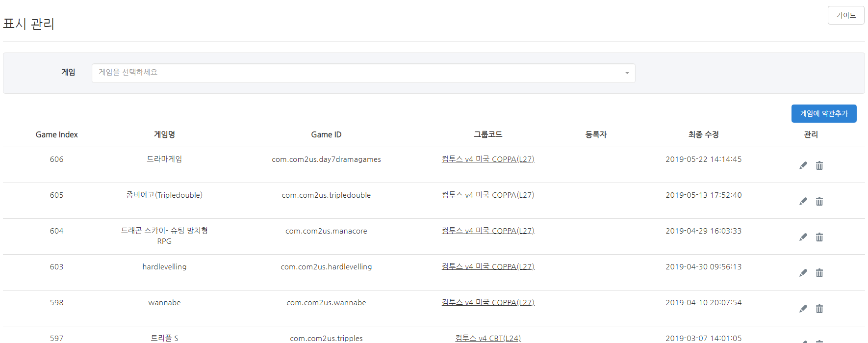Screen dimensions: 868x343
Task: Click Game ID com.com2us.tripledouble
Action: click(x=326, y=195)
